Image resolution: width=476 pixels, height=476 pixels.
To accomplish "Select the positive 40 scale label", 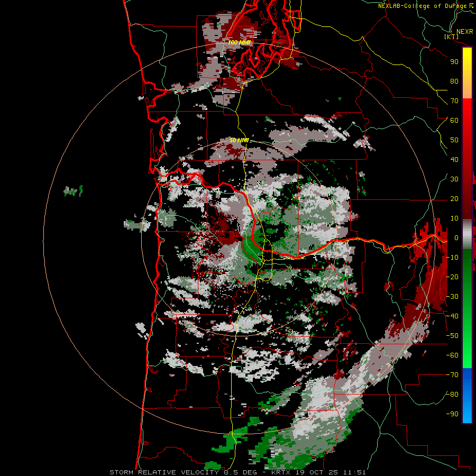I will pos(454,160).
